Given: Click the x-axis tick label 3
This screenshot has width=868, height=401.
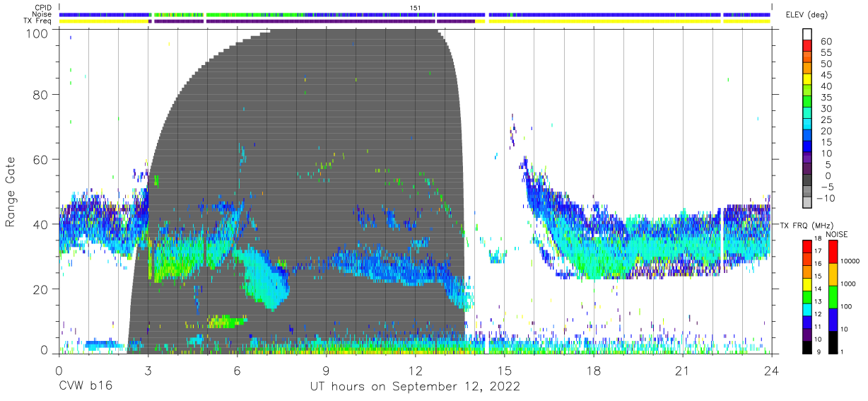Looking at the screenshot, I should pyautogui.click(x=148, y=370).
